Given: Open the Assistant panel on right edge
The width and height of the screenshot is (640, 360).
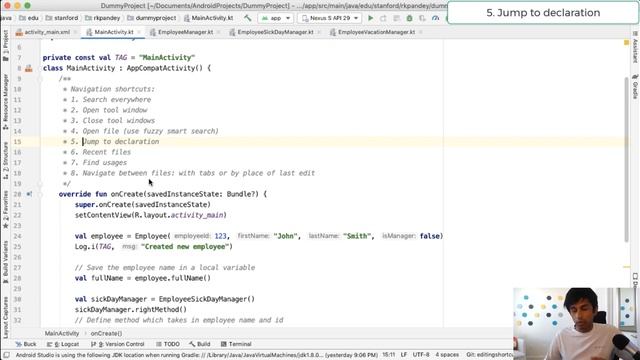Looking at the screenshot, I should click(x=635, y=47).
